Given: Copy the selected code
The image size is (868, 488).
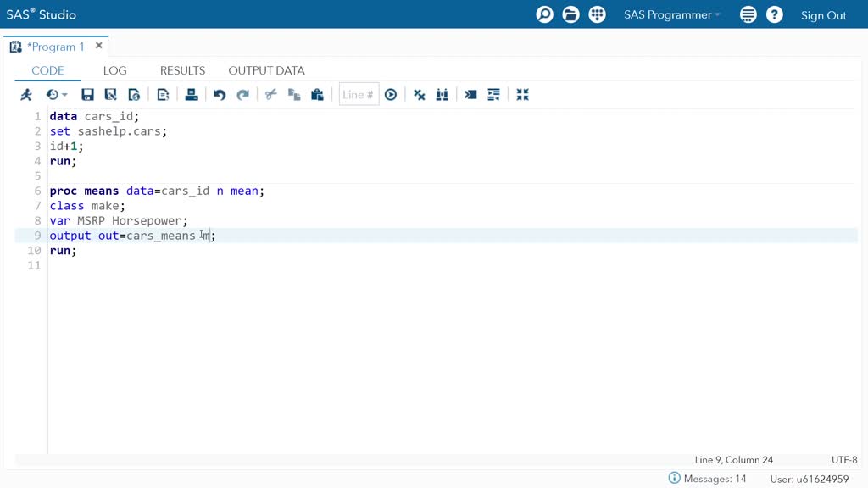Looking at the screenshot, I should (x=294, y=95).
